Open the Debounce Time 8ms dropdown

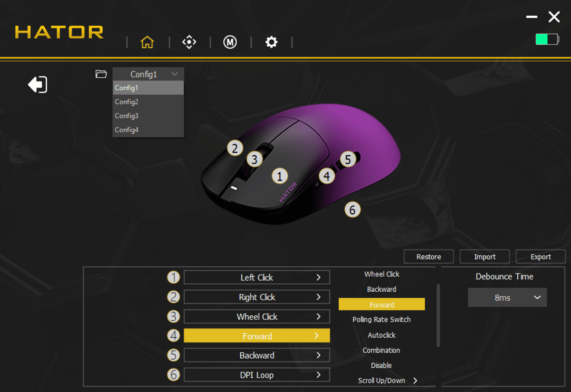click(507, 298)
